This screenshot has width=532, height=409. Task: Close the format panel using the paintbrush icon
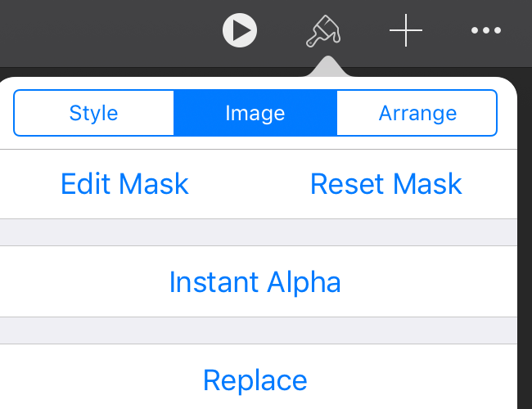click(323, 31)
